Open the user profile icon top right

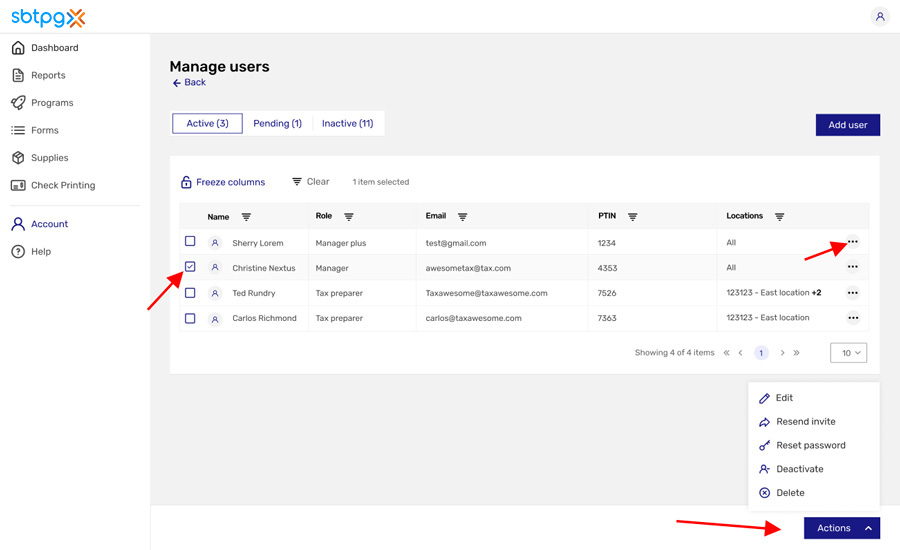(x=879, y=17)
